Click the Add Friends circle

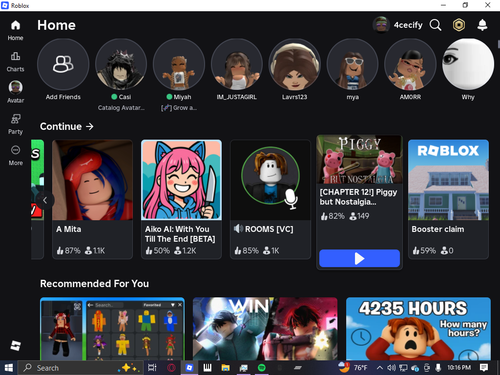pyautogui.click(x=63, y=64)
